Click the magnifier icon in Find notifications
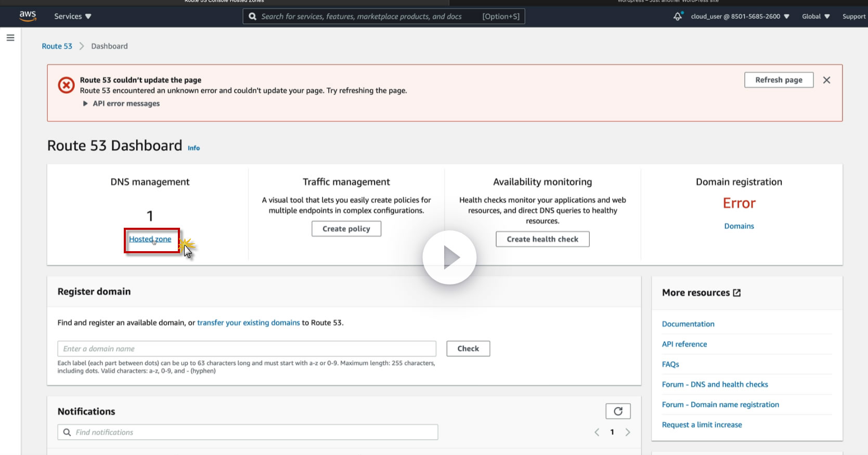This screenshot has height=455, width=868. click(x=67, y=433)
